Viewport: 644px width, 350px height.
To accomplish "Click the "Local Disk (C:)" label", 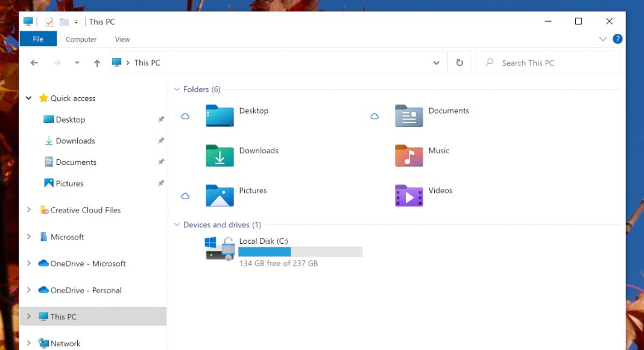I will click(x=264, y=241).
